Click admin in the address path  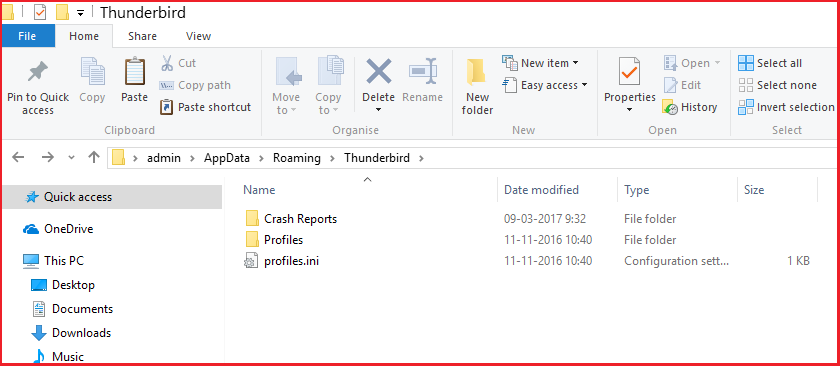coord(164,158)
